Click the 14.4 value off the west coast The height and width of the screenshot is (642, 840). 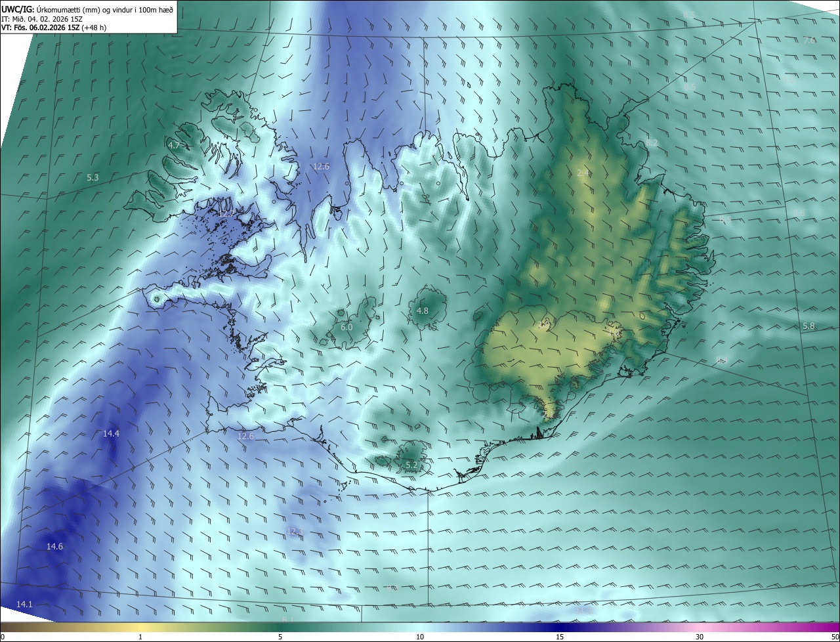(112, 433)
